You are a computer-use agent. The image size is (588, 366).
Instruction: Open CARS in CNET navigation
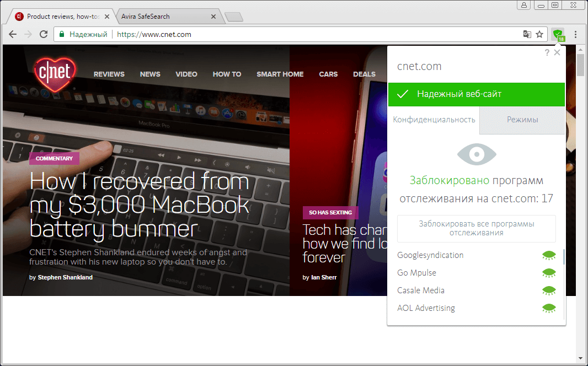329,74
